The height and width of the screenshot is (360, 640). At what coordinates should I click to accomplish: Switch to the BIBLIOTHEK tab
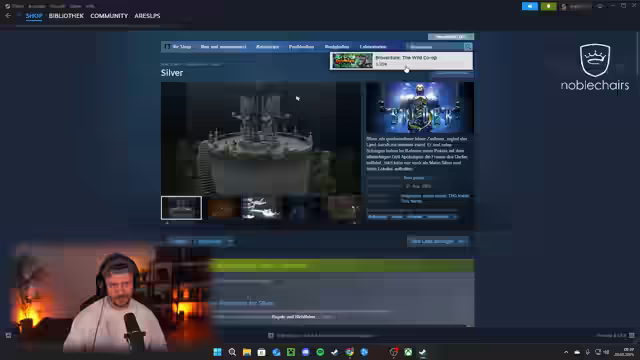[x=66, y=16]
